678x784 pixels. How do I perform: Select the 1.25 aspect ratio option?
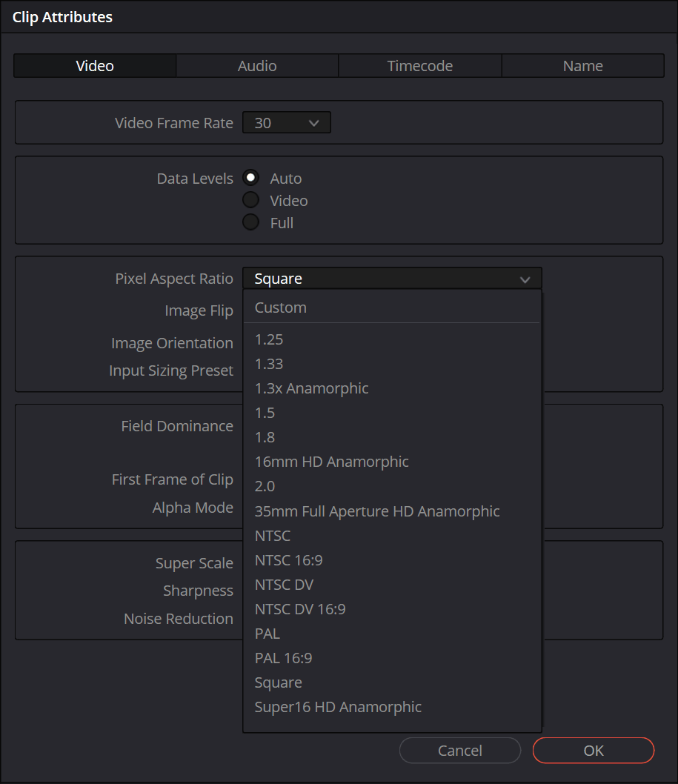point(269,339)
